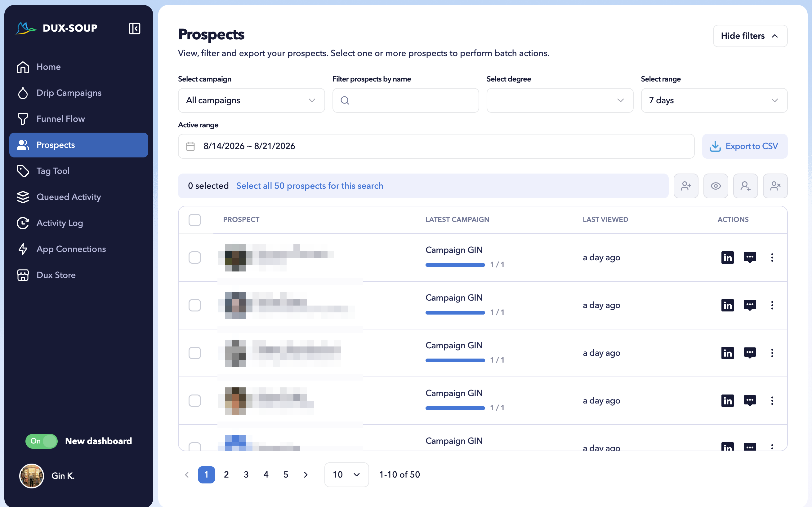
Task: Open message icon for third prospect
Action: point(750,353)
